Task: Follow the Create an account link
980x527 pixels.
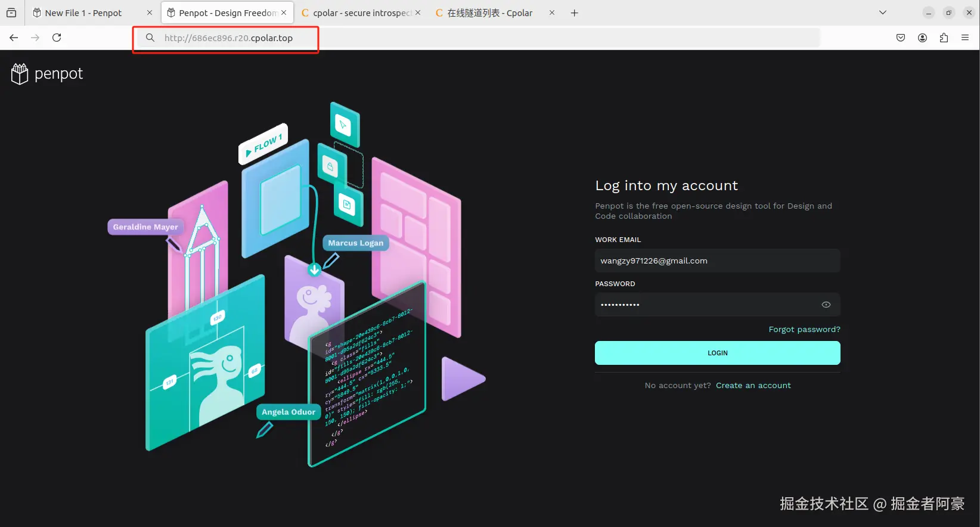Action: (753, 386)
